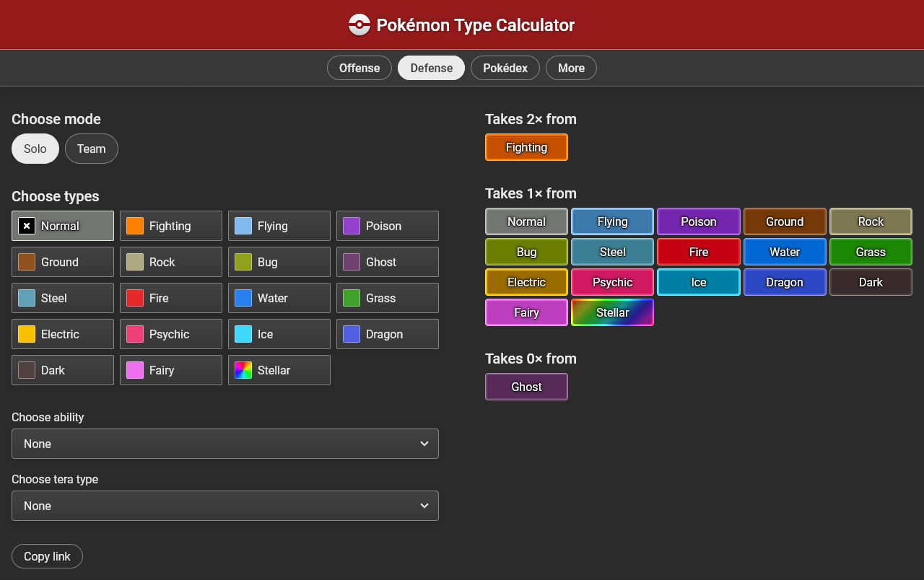Toggle the Grass type in Choose types
This screenshot has height=580, width=924.
tap(388, 298)
